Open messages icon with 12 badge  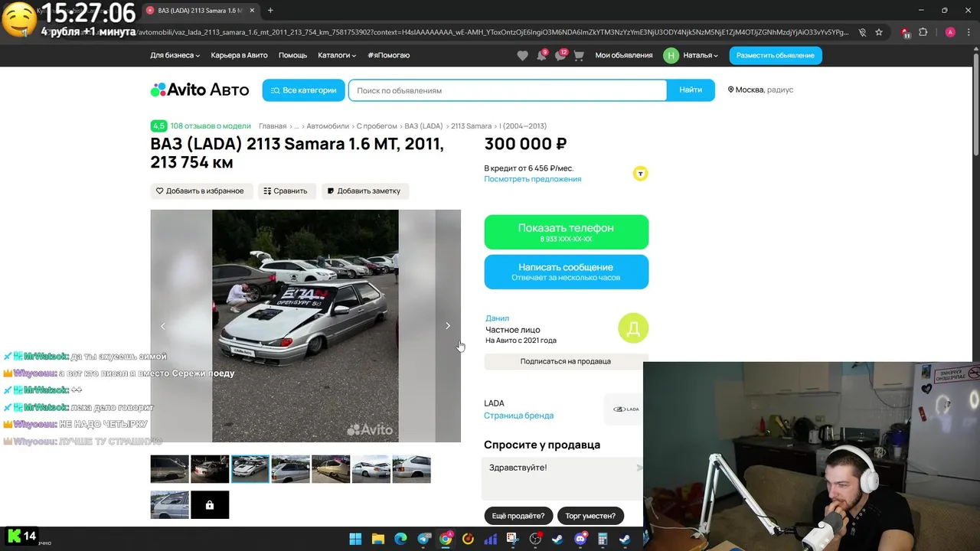point(560,55)
